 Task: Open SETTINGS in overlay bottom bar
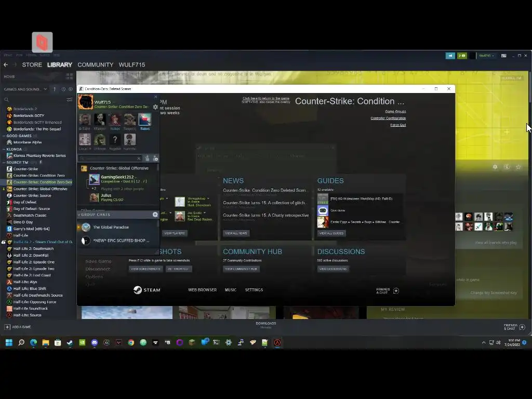coord(254,290)
